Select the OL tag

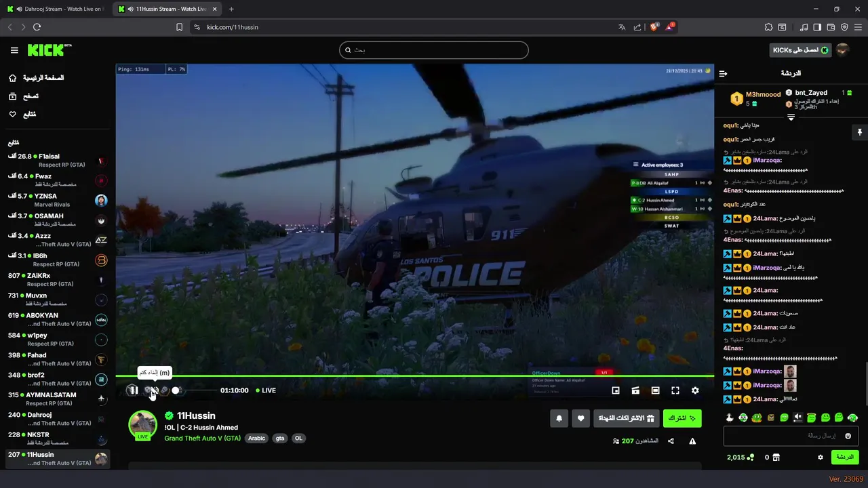pyautogui.click(x=298, y=439)
